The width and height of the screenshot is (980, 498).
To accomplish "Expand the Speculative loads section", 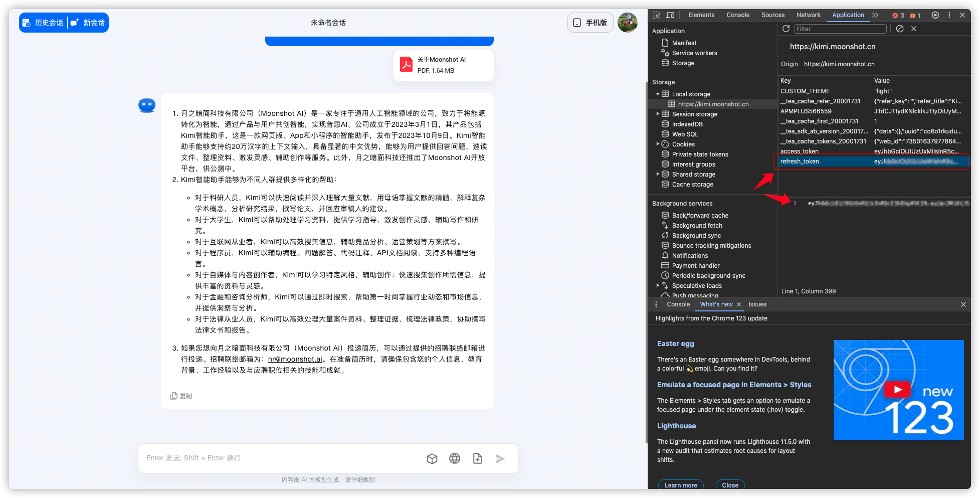I will click(x=658, y=285).
